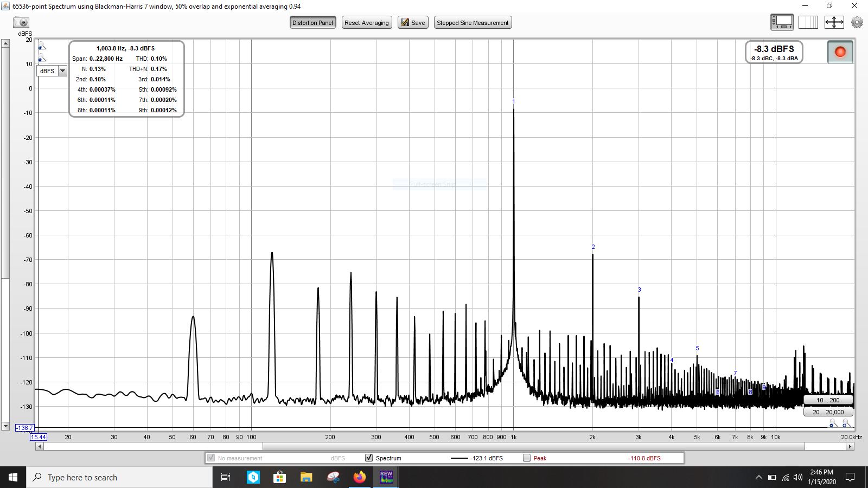The height and width of the screenshot is (488, 868).
Task: Click the horizontal scrollbar right arrow
Action: coord(850,446)
